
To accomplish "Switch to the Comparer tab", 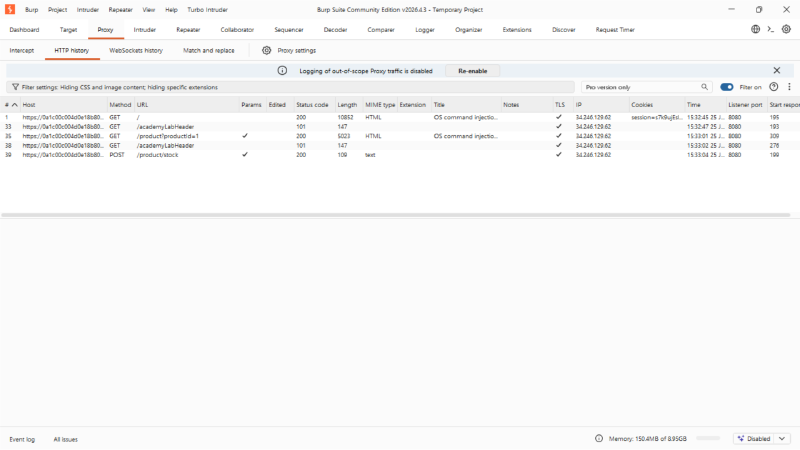I will coord(381,30).
